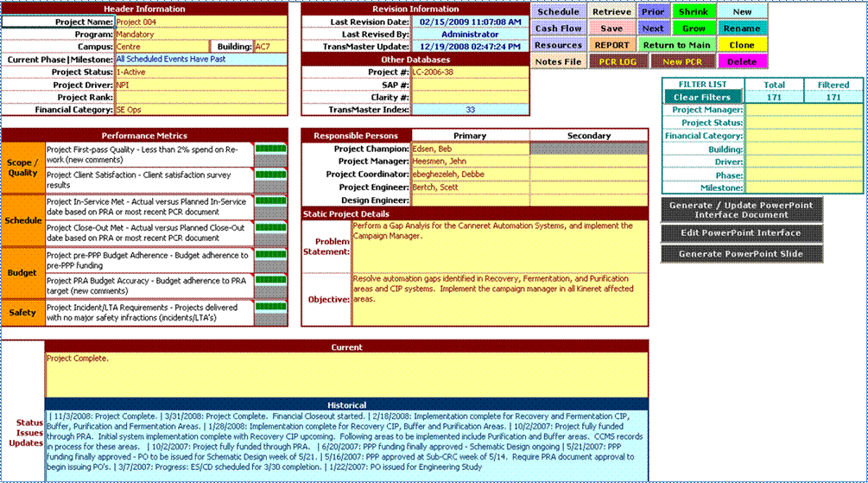
Task: Click the Clear Filters button
Action: pos(702,97)
